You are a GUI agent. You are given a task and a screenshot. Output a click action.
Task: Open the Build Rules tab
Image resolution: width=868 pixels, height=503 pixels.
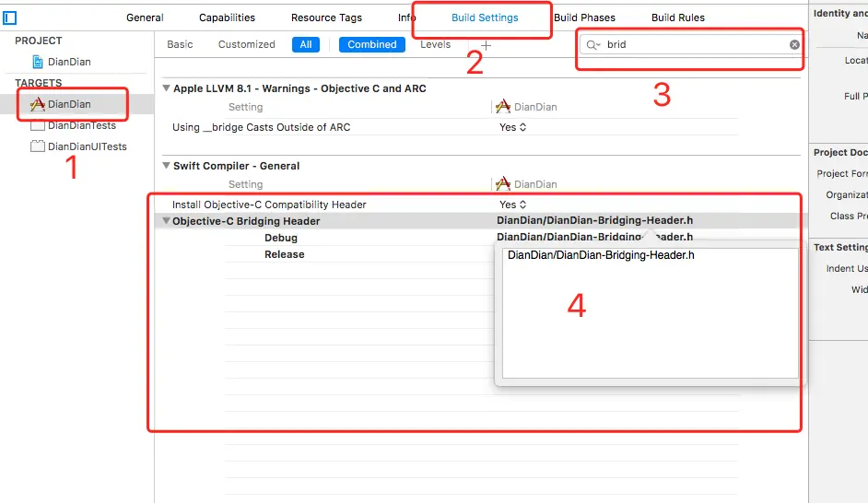pos(677,18)
